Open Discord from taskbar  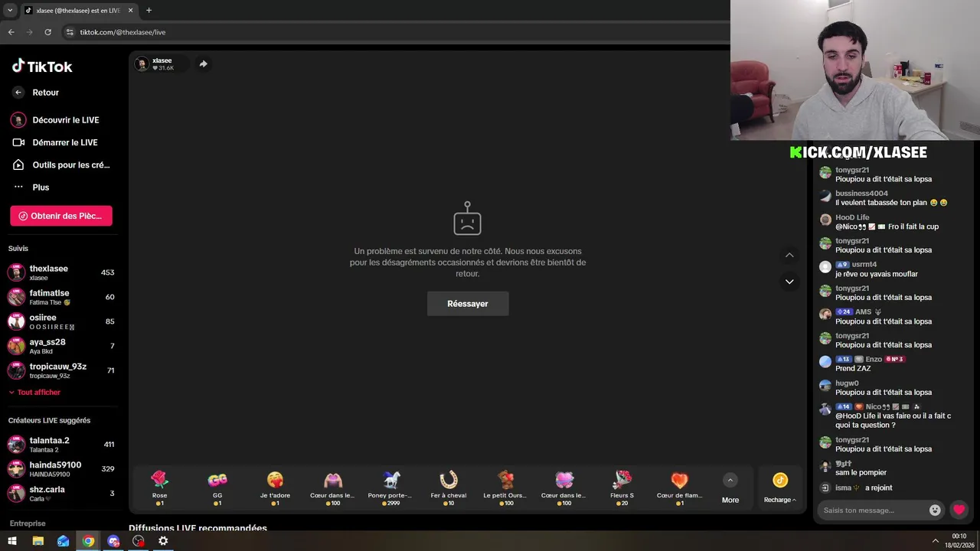tap(113, 541)
